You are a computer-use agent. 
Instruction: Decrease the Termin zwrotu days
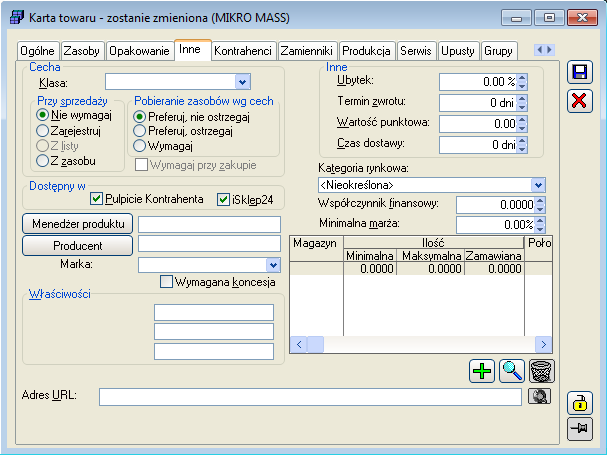point(522,106)
